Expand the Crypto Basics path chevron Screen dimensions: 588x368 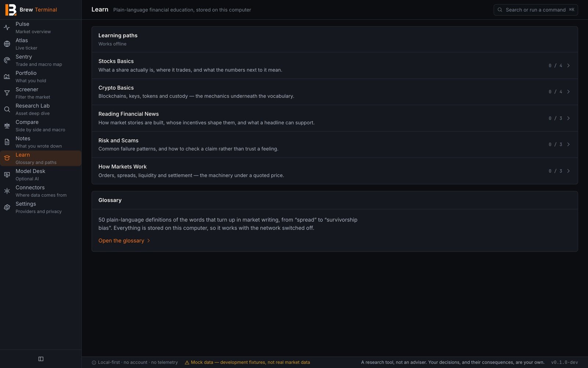pos(569,92)
